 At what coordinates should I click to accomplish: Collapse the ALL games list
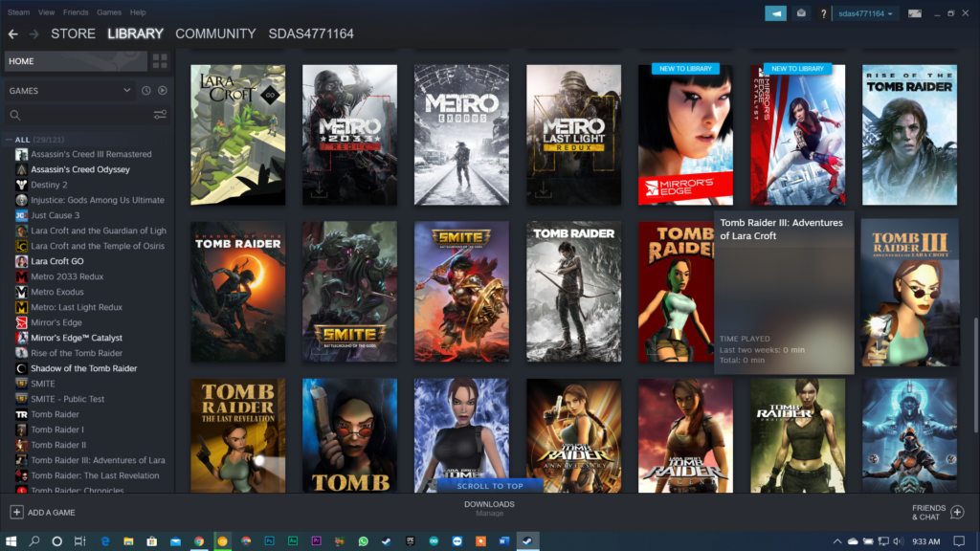coord(9,140)
